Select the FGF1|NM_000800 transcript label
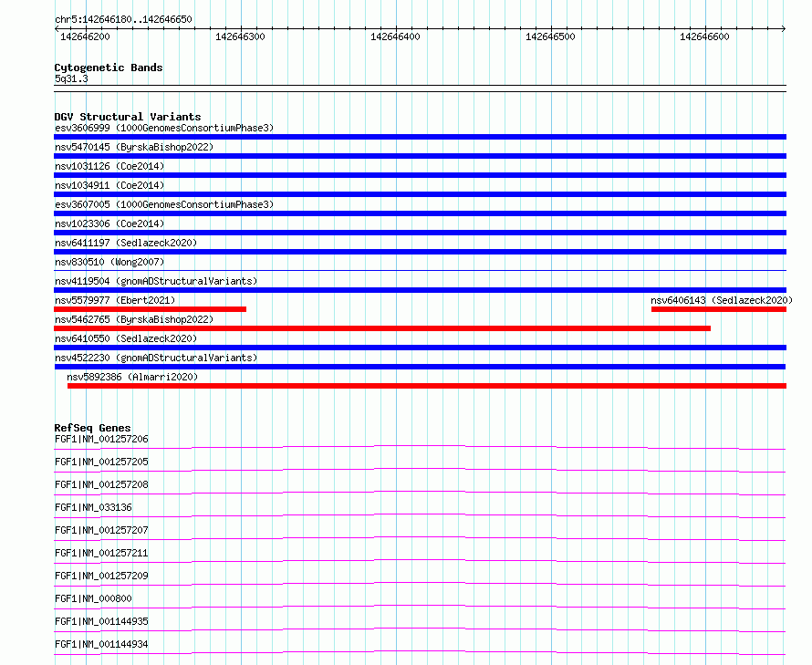 click(x=93, y=598)
